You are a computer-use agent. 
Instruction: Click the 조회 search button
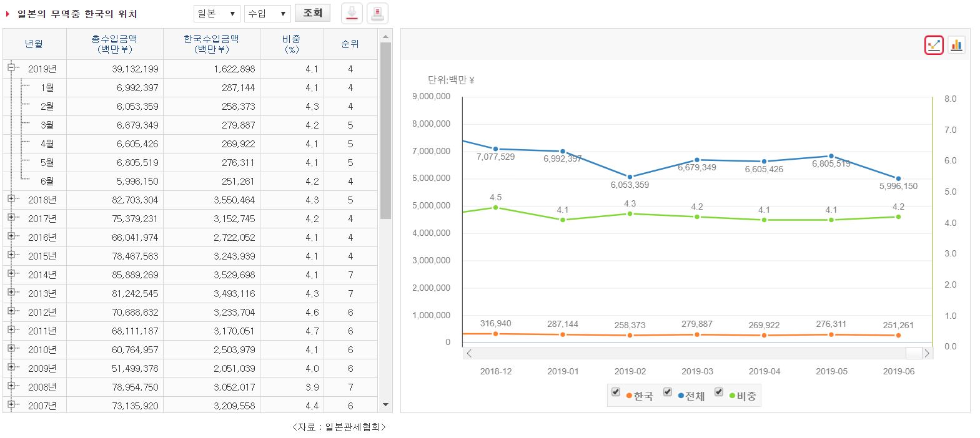coord(312,13)
